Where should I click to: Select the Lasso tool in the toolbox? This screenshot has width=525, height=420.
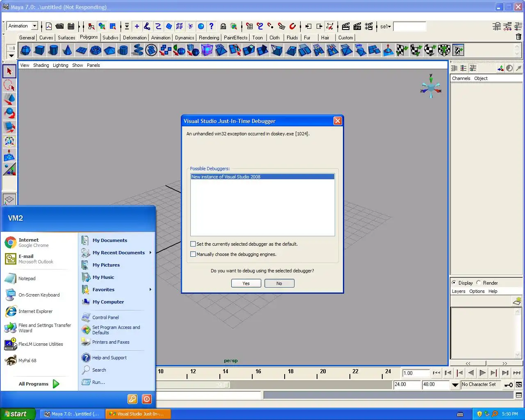pos(9,85)
